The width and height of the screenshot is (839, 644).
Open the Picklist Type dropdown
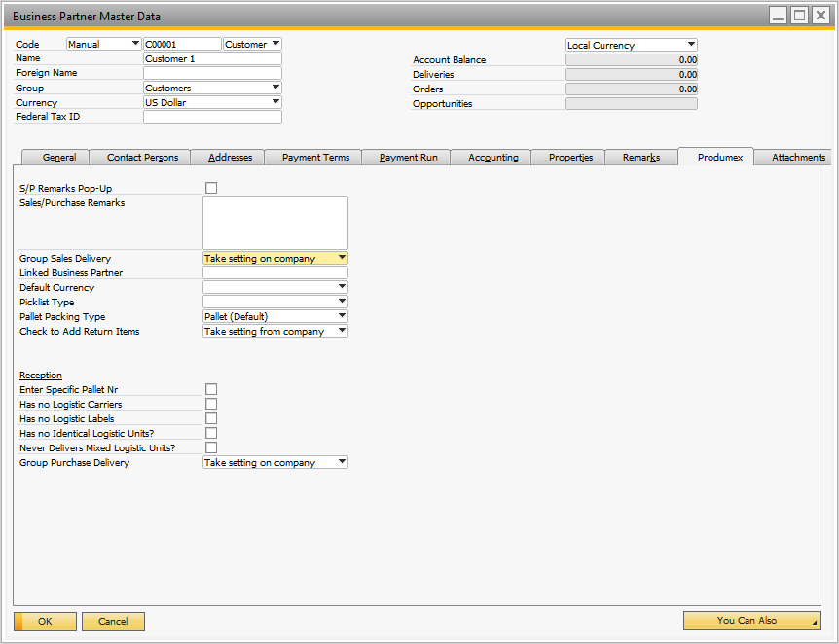click(340, 302)
